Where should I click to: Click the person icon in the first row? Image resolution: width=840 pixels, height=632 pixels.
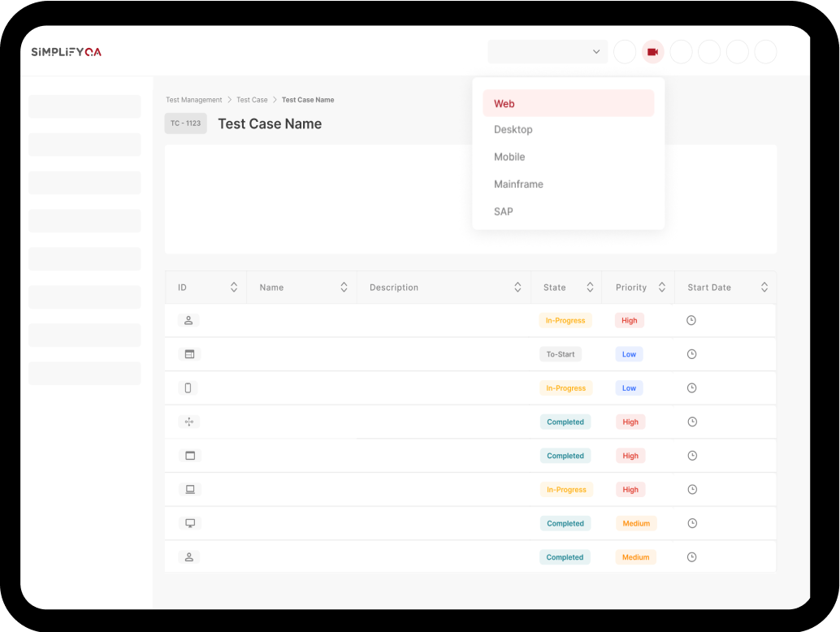coord(188,320)
